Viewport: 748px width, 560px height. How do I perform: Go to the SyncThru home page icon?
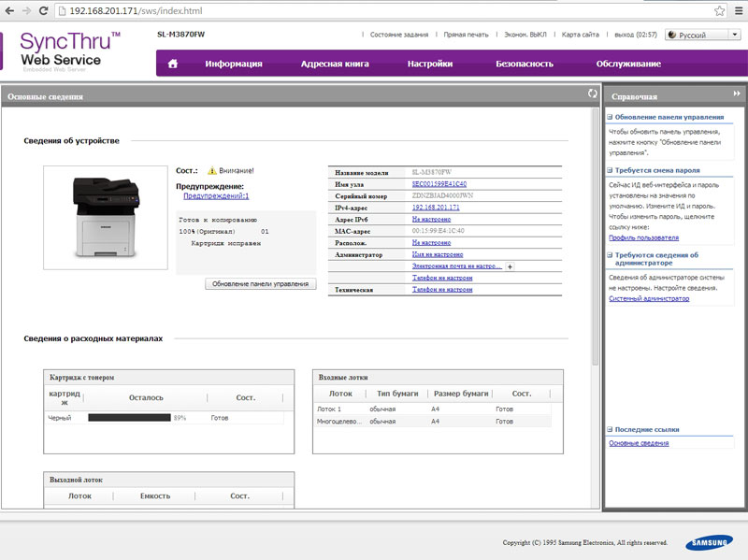(x=173, y=64)
